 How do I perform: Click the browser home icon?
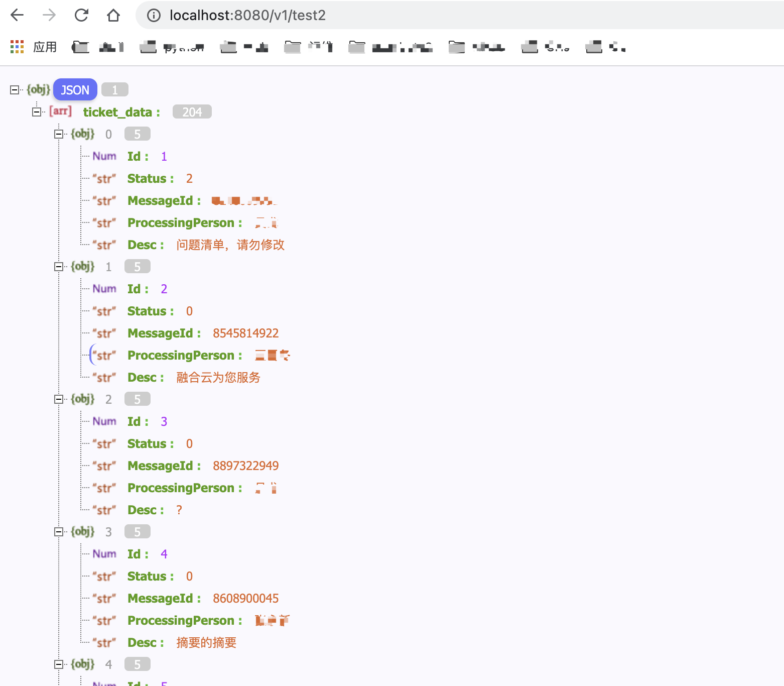click(x=113, y=15)
